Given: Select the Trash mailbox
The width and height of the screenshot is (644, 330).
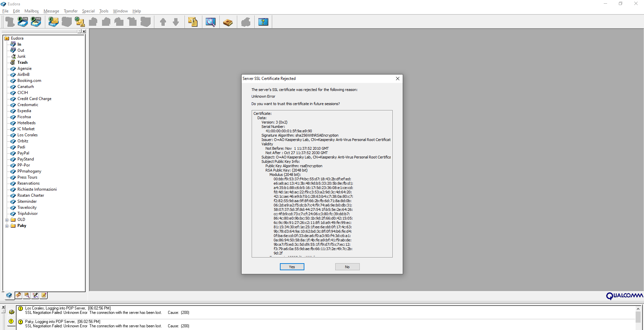Looking at the screenshot, I should (x=22, y=62).
